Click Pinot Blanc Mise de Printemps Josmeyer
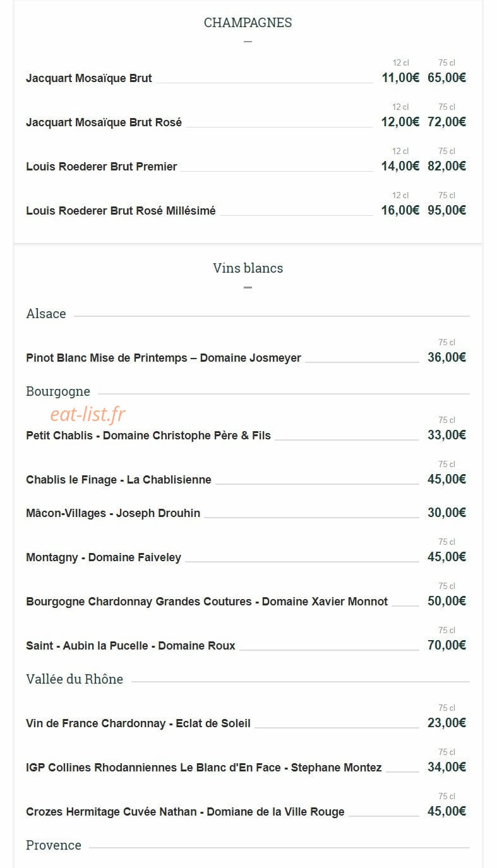This screenshot has height=868, width=497. 164,358
